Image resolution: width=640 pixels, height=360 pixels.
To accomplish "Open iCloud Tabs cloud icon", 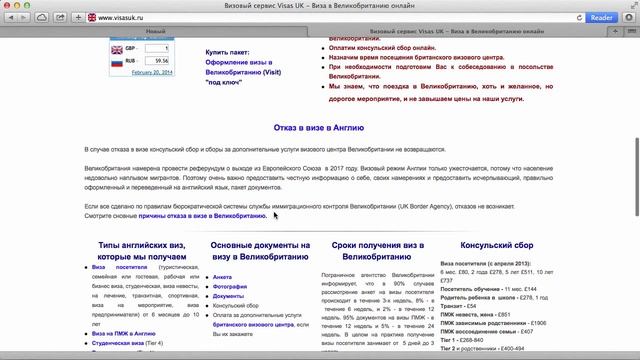I will point(42,18).
